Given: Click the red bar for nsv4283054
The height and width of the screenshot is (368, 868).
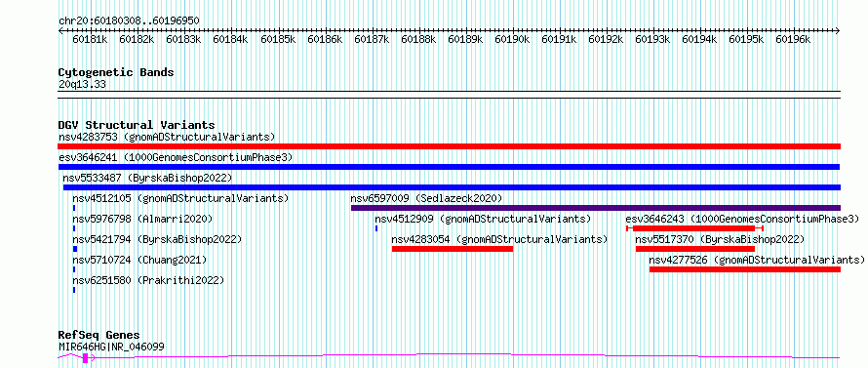Looking at the screenshot, I should tap(453, 249).
